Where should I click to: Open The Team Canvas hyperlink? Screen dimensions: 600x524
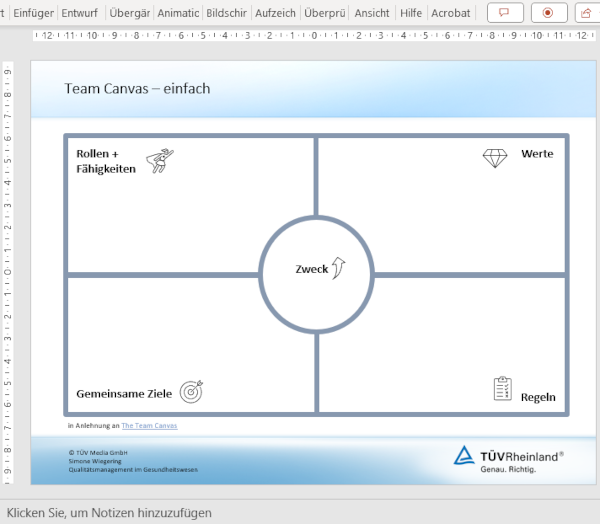click(x=149, y=425)
